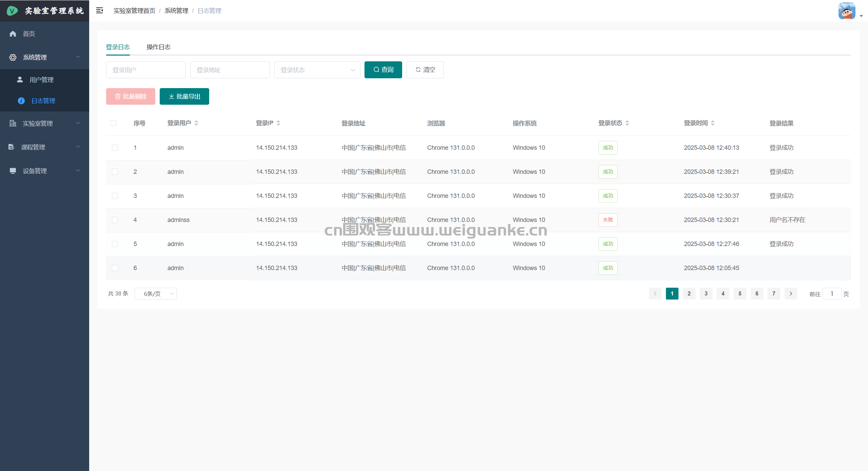Click the 批量导出 export button
The height and width of the screenshot is (471, 868).
tap(184, 97)
